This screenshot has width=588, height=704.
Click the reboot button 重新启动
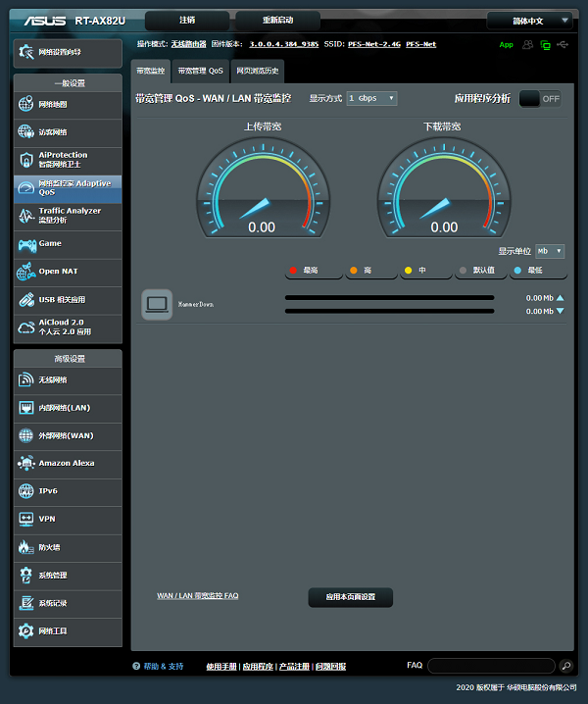(x=278, y=21)
